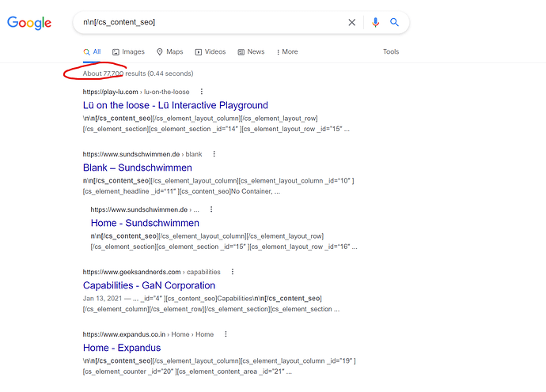Switch to the Videos tab

click(210, 52)
